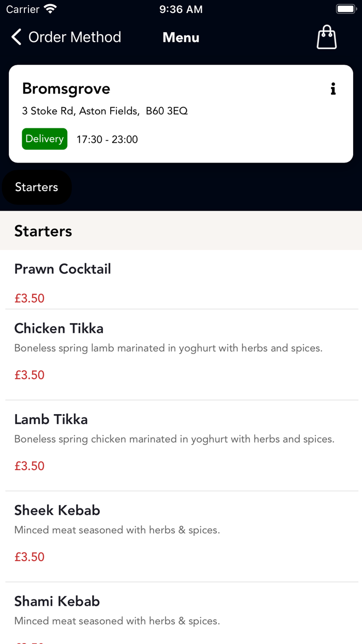
Task: Tap the Prawn Cocktail £3.50 price
Action: [x=29, y=298]
